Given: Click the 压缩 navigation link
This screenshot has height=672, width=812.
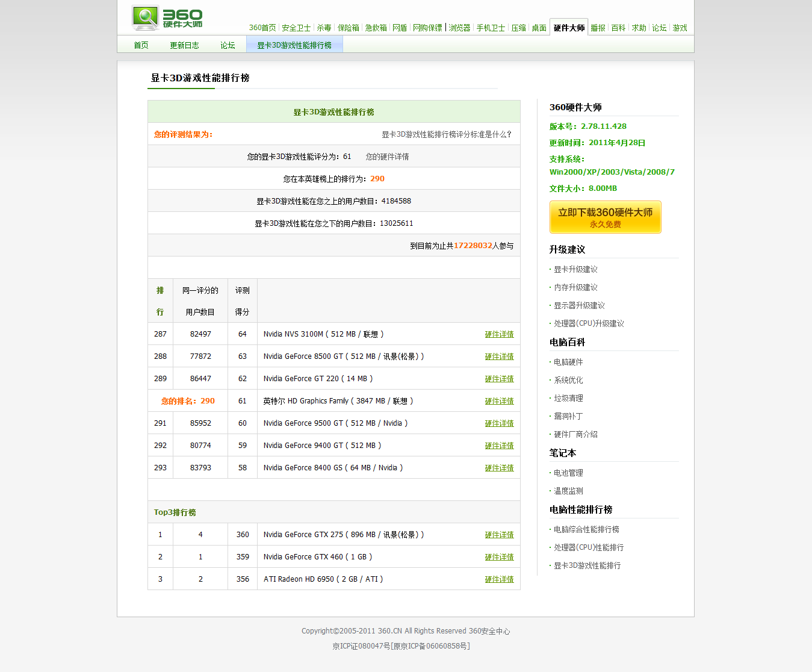Looking at the screenshot, I should coord(518,28).
